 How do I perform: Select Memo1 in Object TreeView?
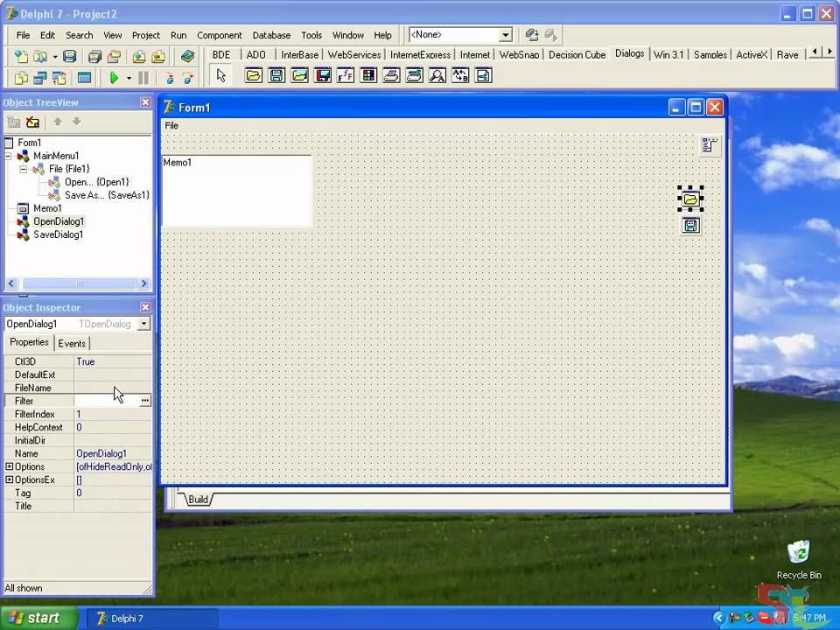47,208
